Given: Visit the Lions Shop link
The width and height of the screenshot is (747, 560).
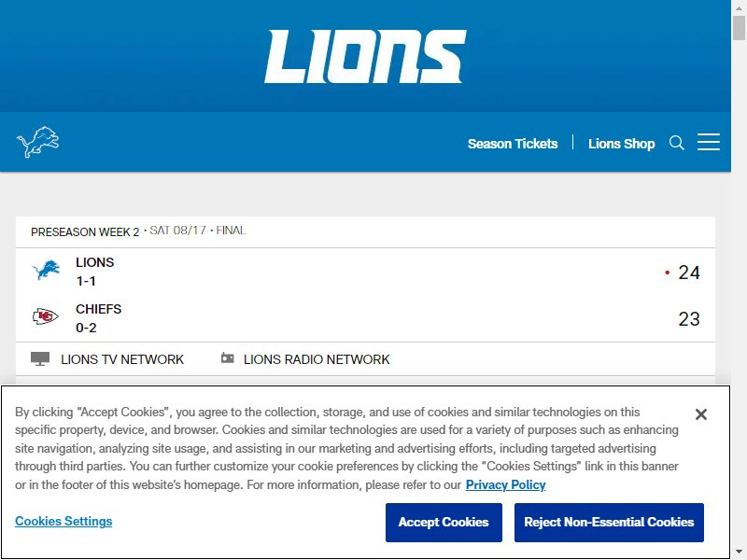Looking at the screenshot, I should pos(621,144).
